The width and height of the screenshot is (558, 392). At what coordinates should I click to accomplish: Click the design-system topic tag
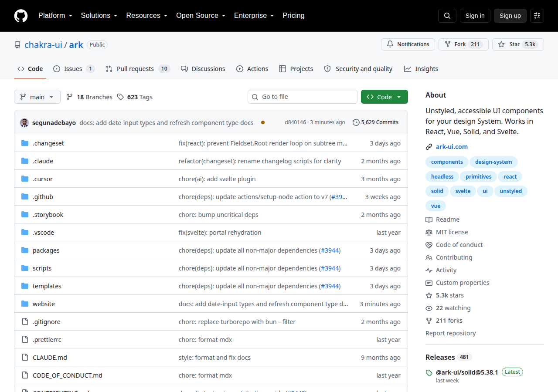coord(493,162)
